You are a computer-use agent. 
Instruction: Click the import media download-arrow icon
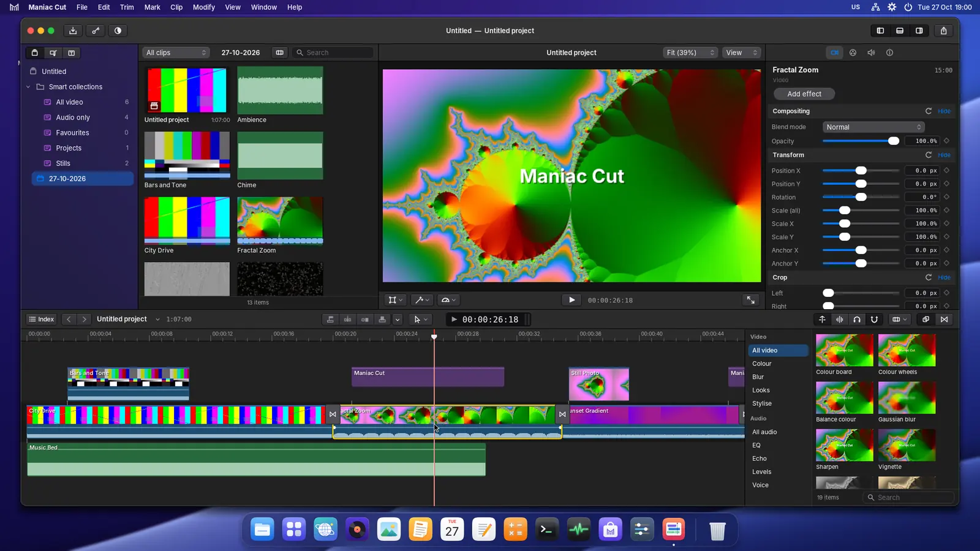pyautogui.click(x=73, y=31)
